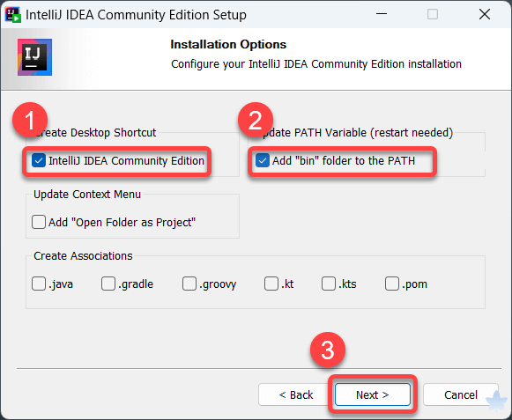Viewport: 512px width, 420px height.
Task: Click the IntelliJ IDEA logo in header
Action: pos(34,57)
